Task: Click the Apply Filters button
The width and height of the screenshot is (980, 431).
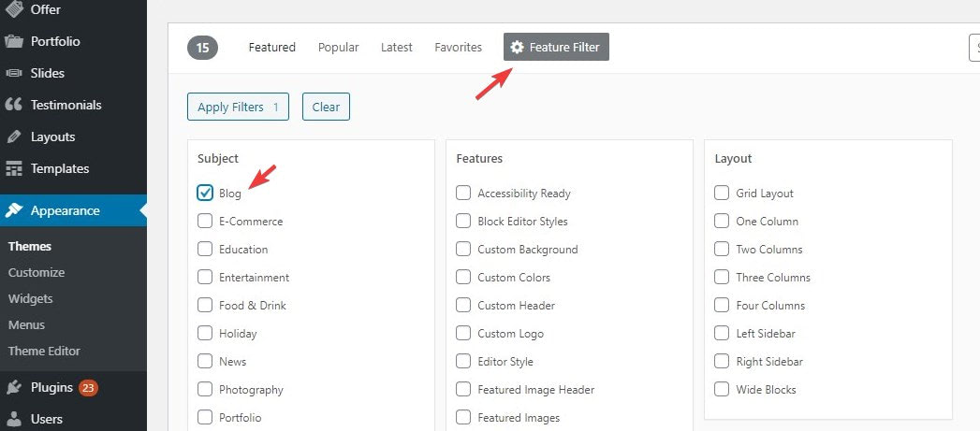Action: click(238, 107)
